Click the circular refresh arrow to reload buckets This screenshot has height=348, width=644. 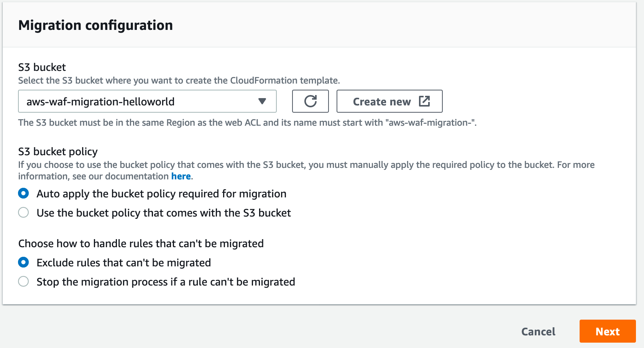click(310, 101)
